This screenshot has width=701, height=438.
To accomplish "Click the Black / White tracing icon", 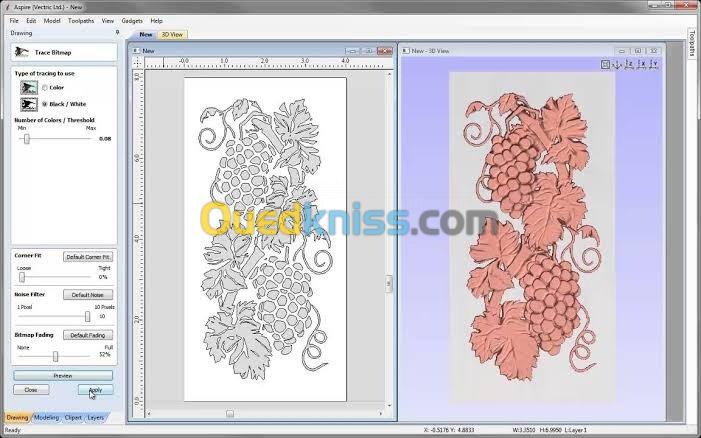I will 29,104.
